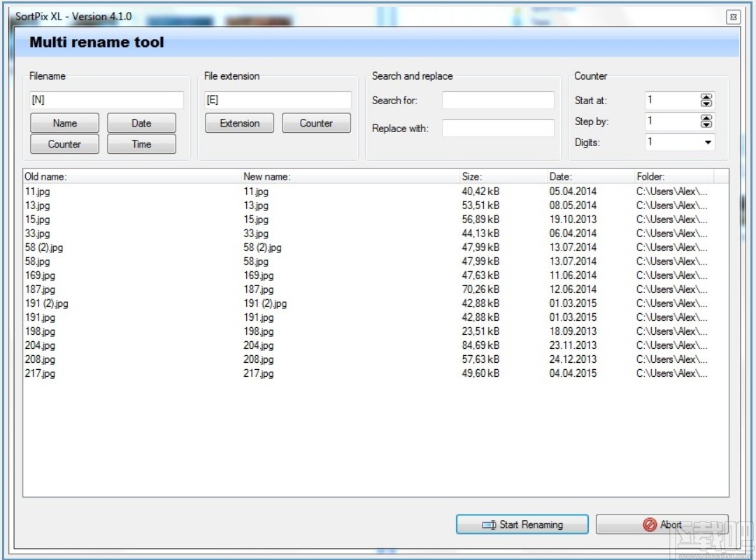
Task: Click new name 11.jpg cell
Action: (256, 192)
